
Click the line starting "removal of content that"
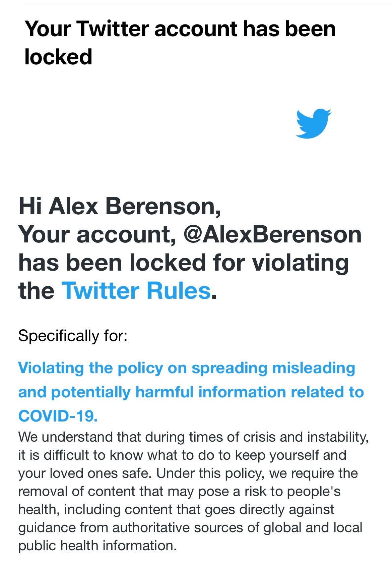coord(179,492)
